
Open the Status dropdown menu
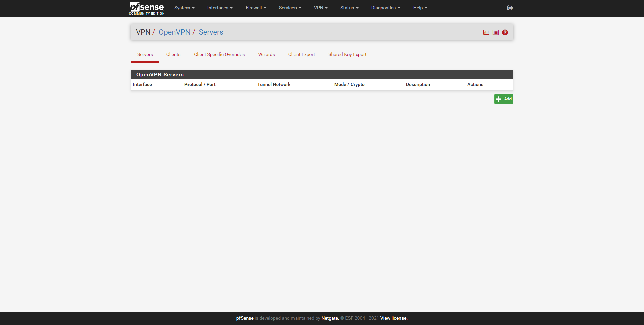[x=349, y=8]
